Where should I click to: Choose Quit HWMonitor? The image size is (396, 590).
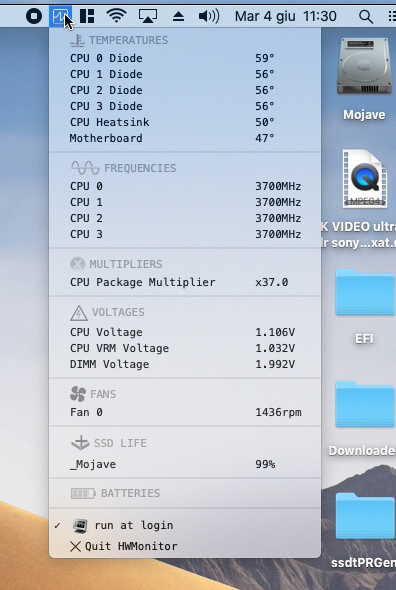pyautogui.click(x=185, y=546)
